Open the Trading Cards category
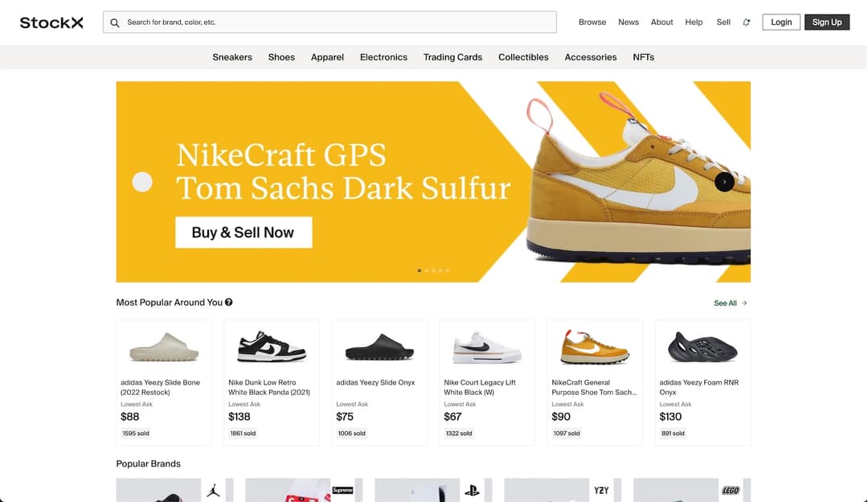This screenshot has height=502, width=868. point(452,57)
